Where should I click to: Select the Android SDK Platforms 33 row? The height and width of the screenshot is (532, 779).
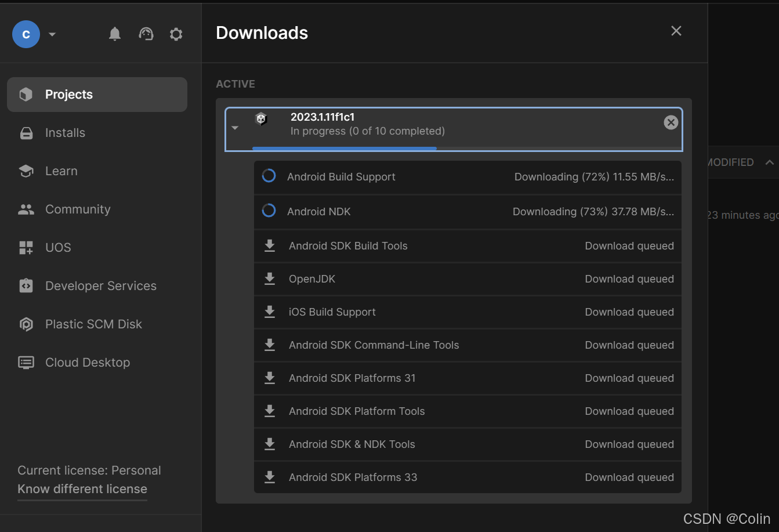click(x=468, y=477)
